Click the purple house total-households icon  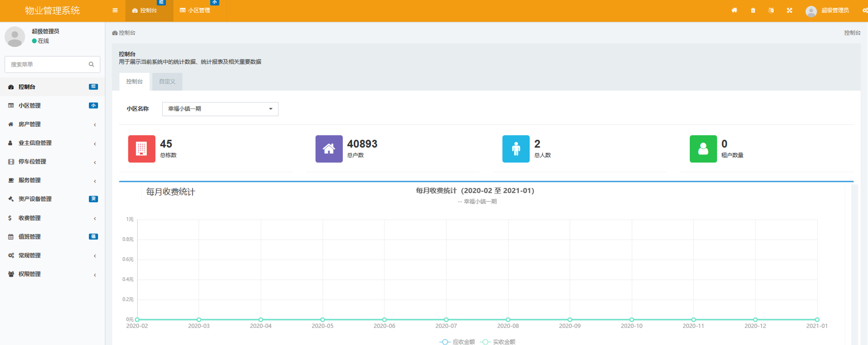point(329,149)
